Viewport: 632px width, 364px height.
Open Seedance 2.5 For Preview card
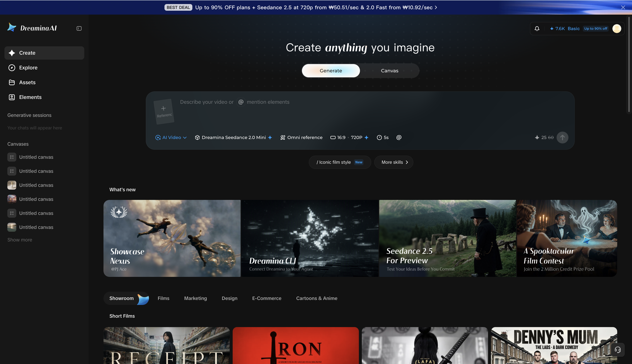pyautogui.click(x=448, y=238)
